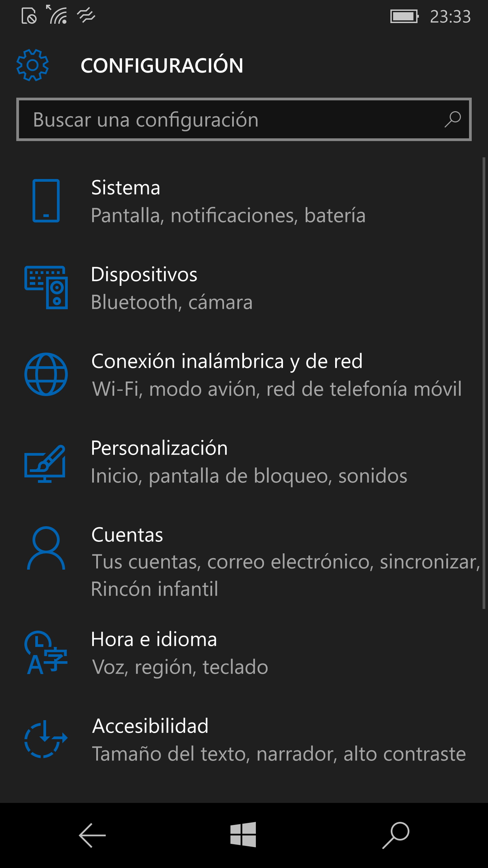
Task: Open the Dispositivos keyboard and speaker icon
Action: (x=46, y=288)
